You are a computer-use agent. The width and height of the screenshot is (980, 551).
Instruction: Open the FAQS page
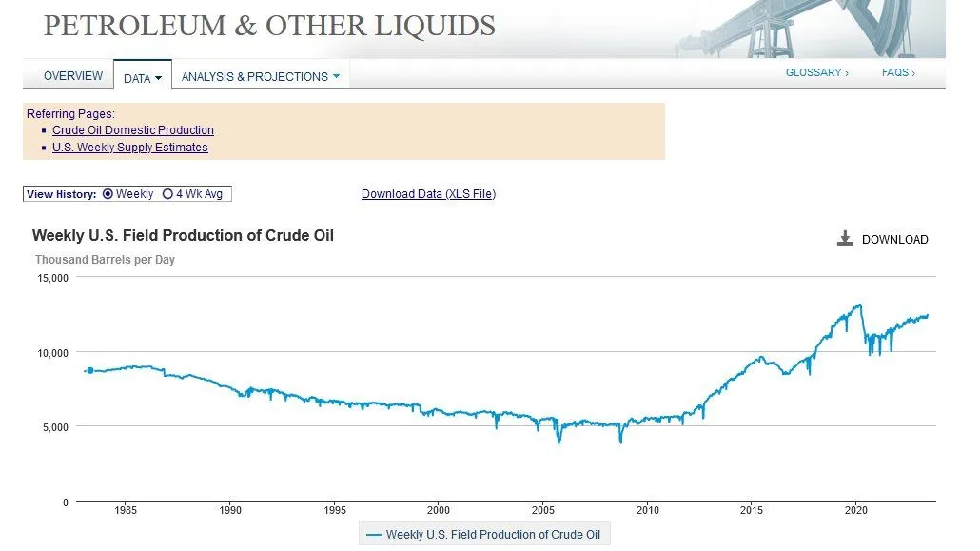(896, 71)
